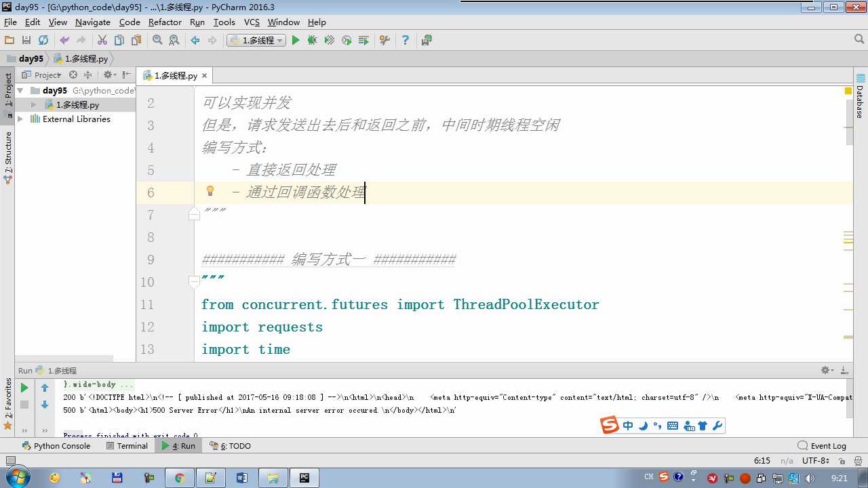Collapse the docstring fold marker on line 7
The width and height of the screenshot is (868, 488).
tap(194, 214)
